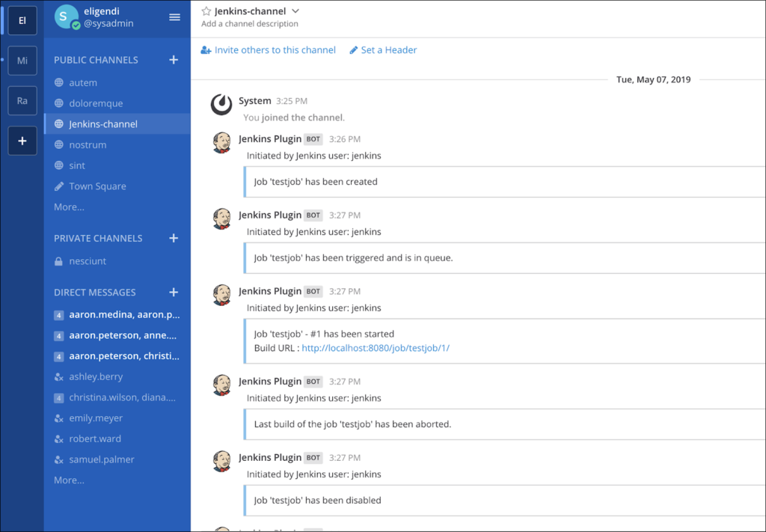
Task: Click the @sysadmin username text
Action: (108, 23)
